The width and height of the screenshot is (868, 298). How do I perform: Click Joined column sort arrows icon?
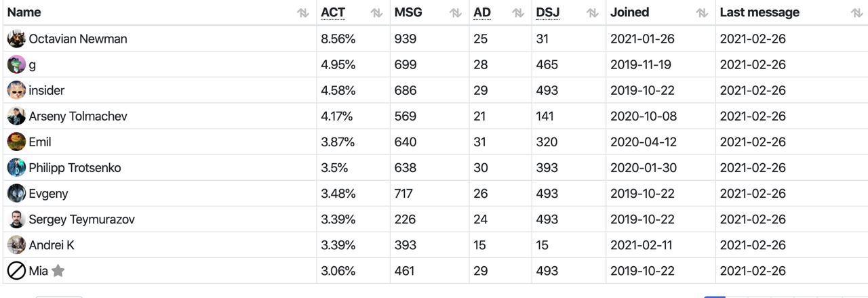(x=702, y=13)
